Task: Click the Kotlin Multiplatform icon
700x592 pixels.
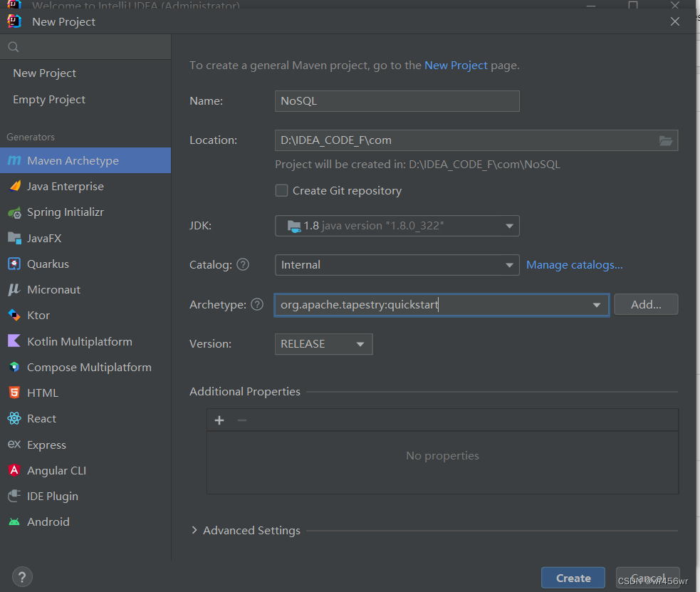Action: (x=14, y=341)
